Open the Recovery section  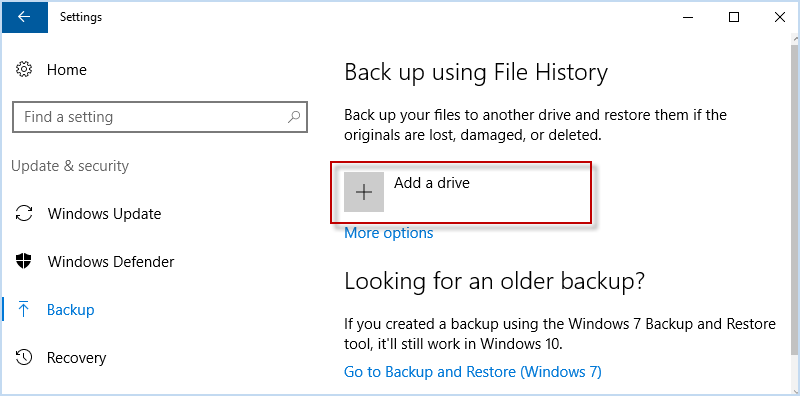[x=77, y=358]
